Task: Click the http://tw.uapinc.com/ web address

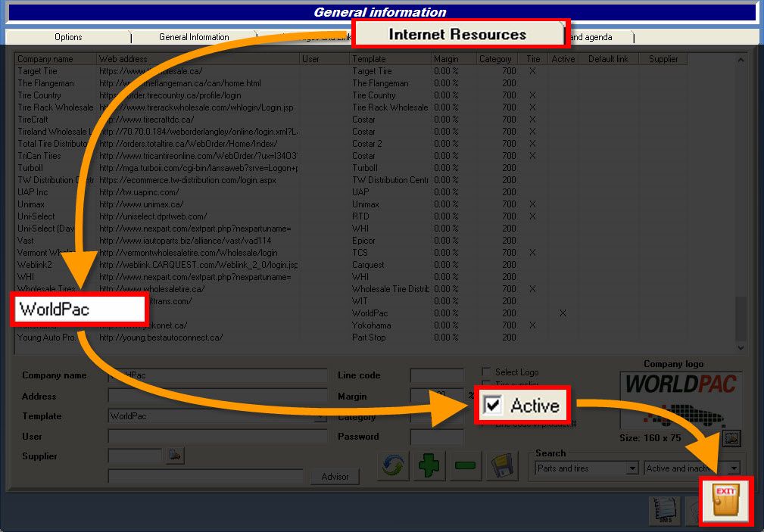Action: (x=139, y=192)
